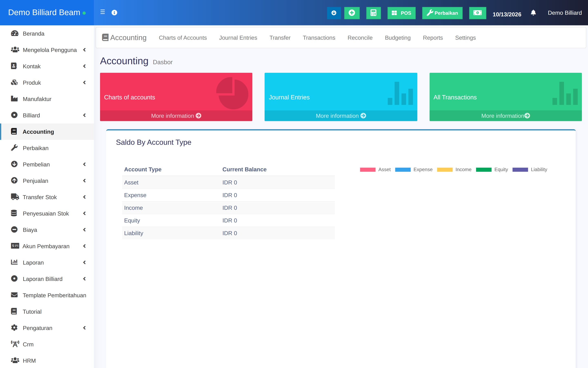Open More information on Journal Entries card
Viewport: 588px width, 368px height.
pos(341,116)
